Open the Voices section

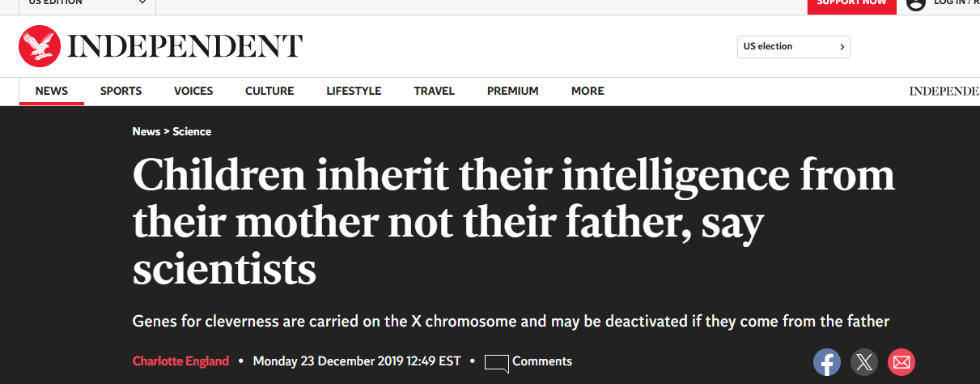point(193,91)
